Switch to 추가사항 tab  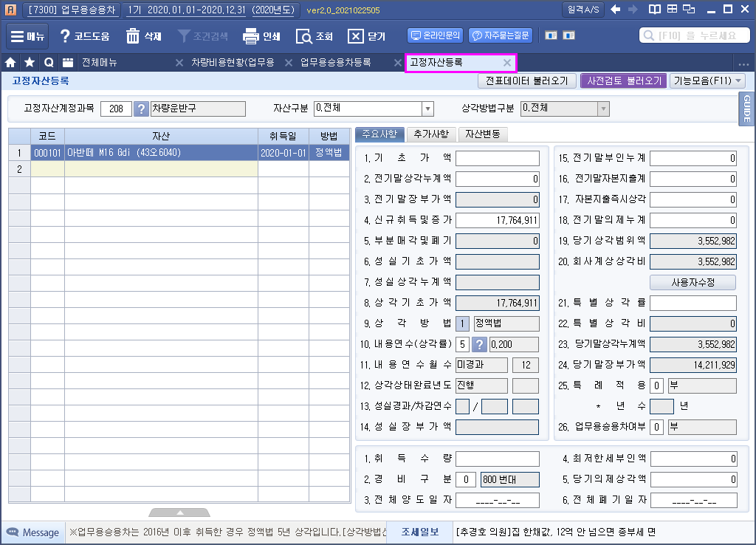coord(431,134)
